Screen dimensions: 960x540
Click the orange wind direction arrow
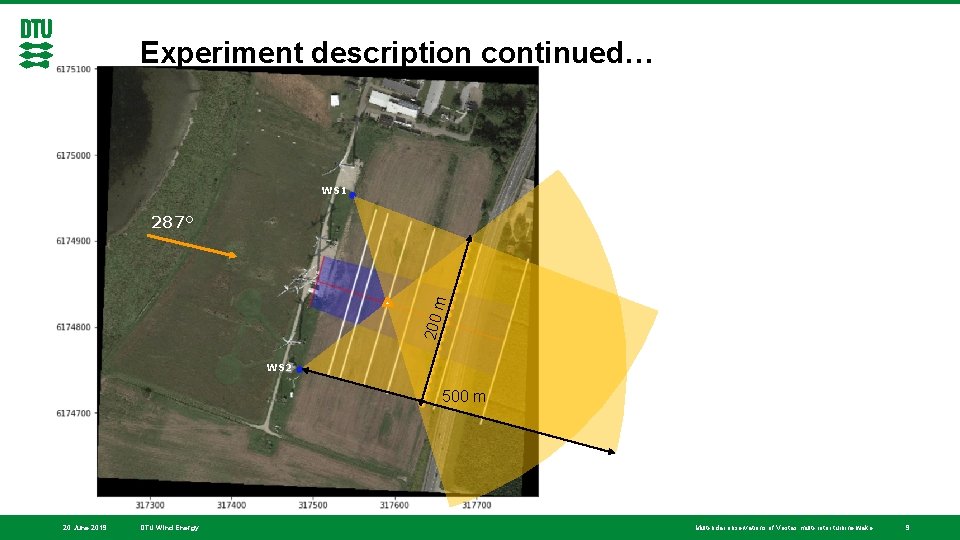point(192,246)
